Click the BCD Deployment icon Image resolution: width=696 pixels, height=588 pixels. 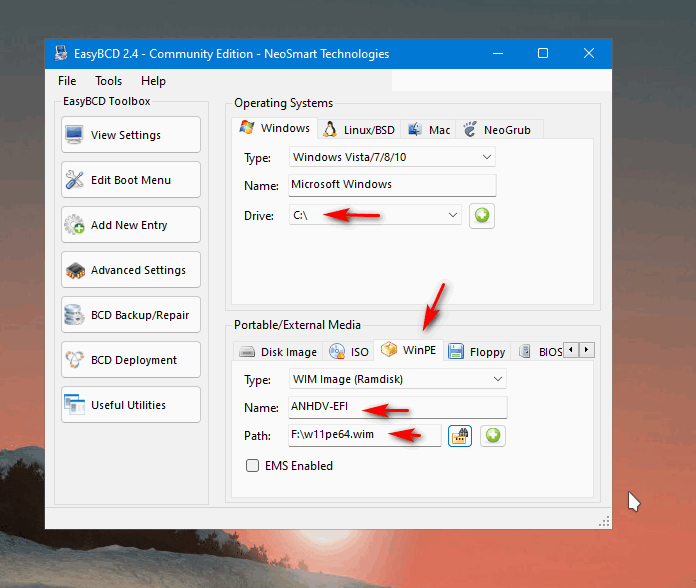pyautogui.click(x=74, y=359)
